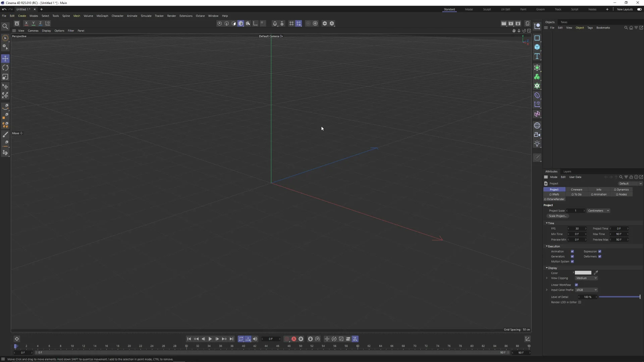Click the Display Color swatch

[x=583, y=273]
